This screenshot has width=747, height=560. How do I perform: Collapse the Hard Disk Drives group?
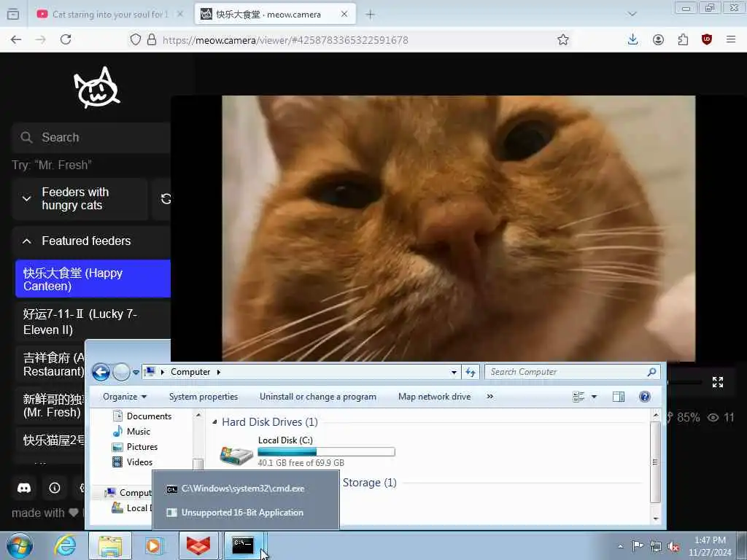coord(215,422)
